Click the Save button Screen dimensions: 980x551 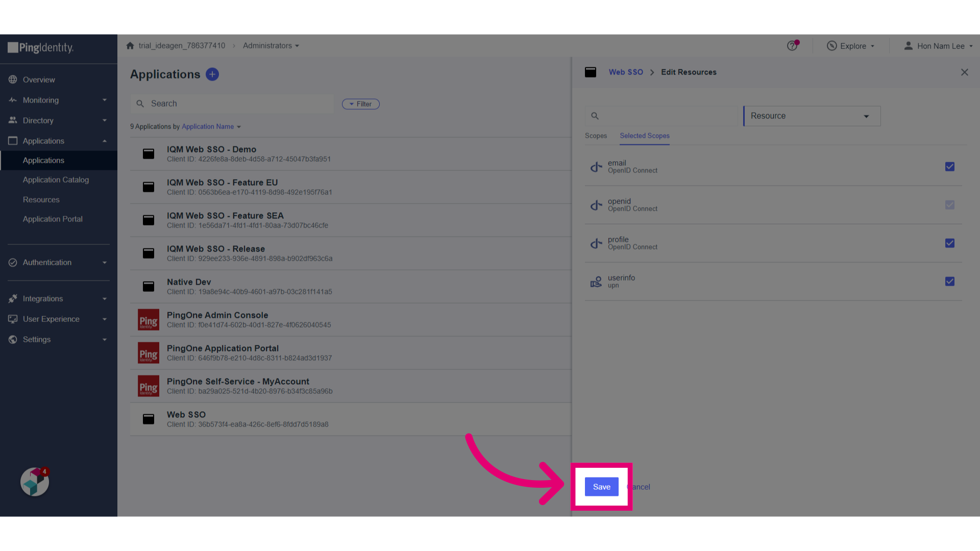[602, 487]
